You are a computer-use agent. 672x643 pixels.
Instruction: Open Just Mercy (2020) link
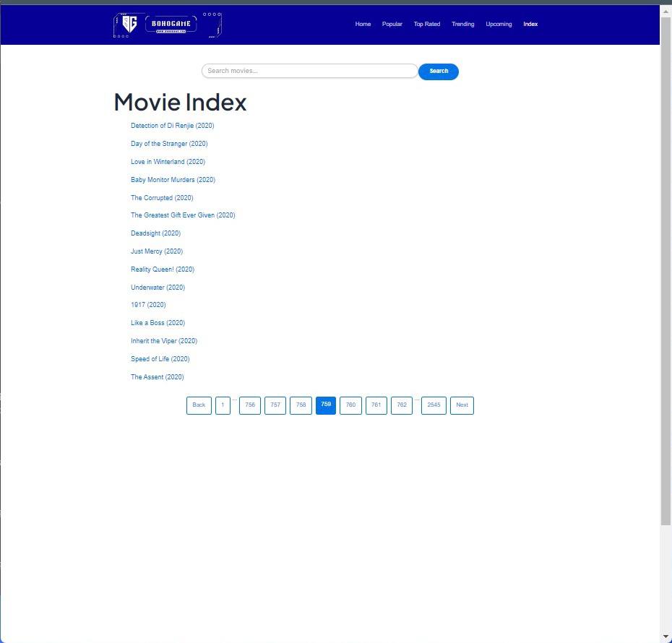click(x=156, y=251)
